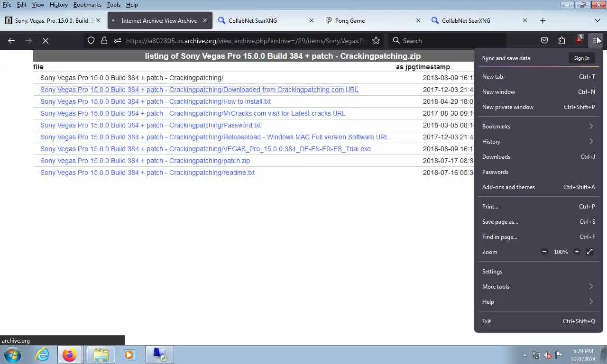Close the Sony Vegas Pro tab
The height and width of the screenshot is (364, 607).
click(98, 20)
